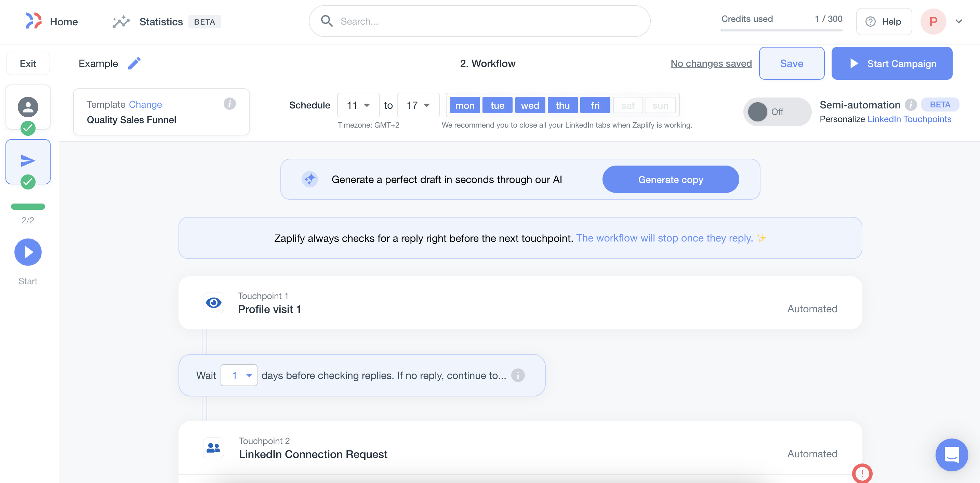The width and height of the screenshot is (980, 483).
Task: Open the Statistics chart icon
Action: [121, 22]
